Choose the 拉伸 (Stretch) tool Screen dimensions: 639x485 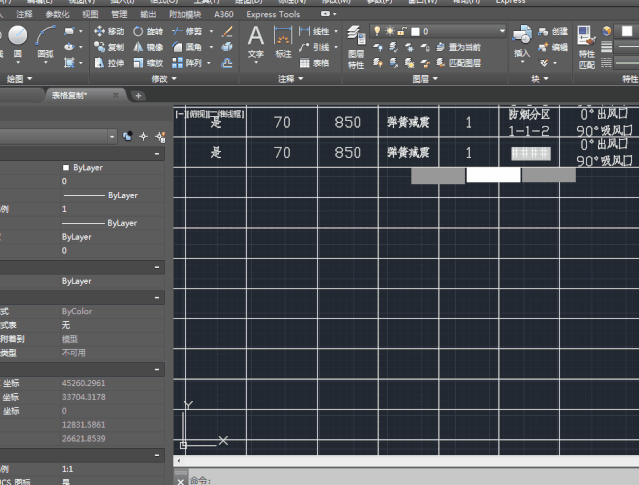pyautogui.click(x=109, y=63)
